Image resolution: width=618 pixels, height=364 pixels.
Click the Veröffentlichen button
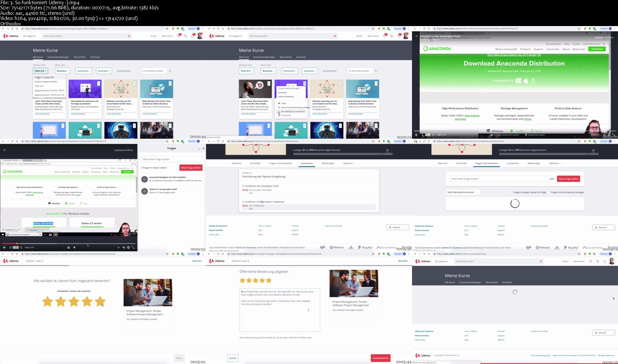coord(380,358)
